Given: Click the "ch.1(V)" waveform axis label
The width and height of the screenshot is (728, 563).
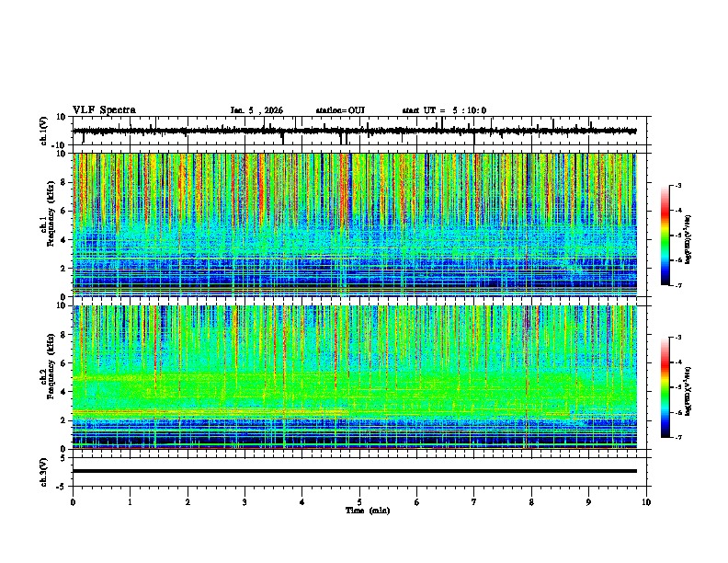Looking at the screenshot, I should click(44, 131).
